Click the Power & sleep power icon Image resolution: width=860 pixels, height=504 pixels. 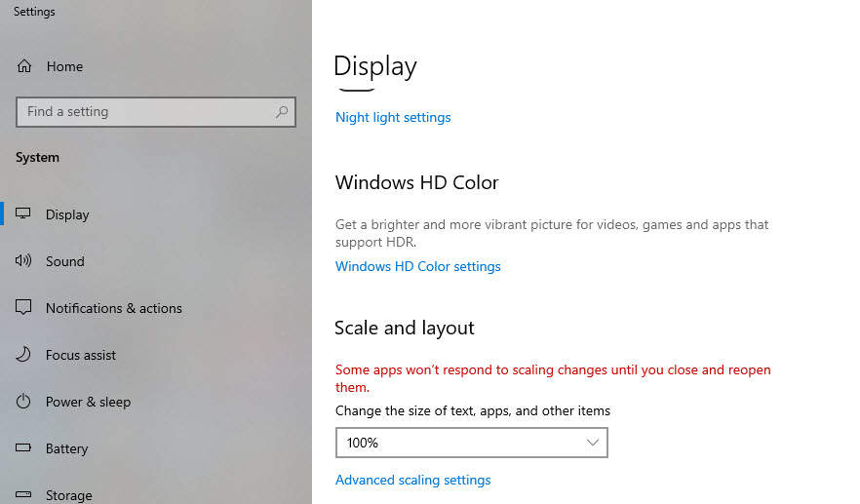pyautogui.click(x=24, y=402)
